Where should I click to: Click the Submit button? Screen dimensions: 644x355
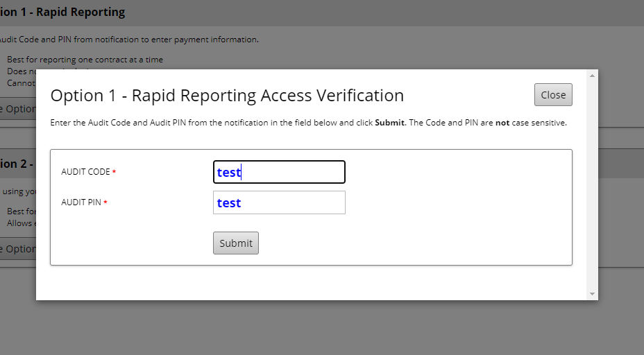(x=236, y=243)
